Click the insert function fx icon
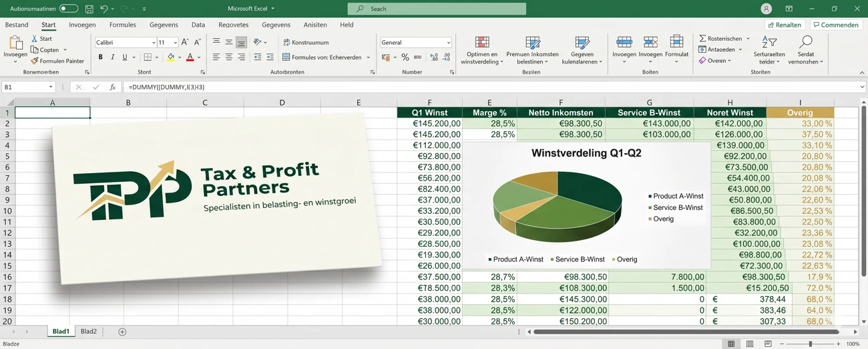868x349 pixels. pos(113,87)
